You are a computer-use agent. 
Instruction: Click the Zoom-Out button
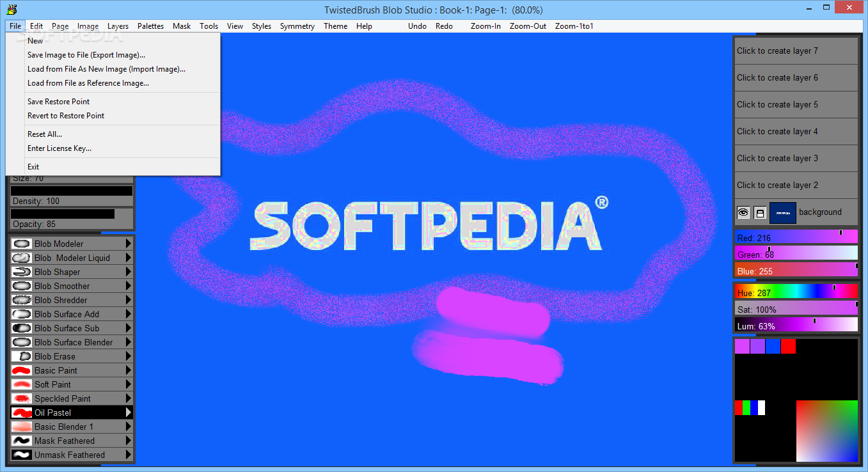[528, 26]
